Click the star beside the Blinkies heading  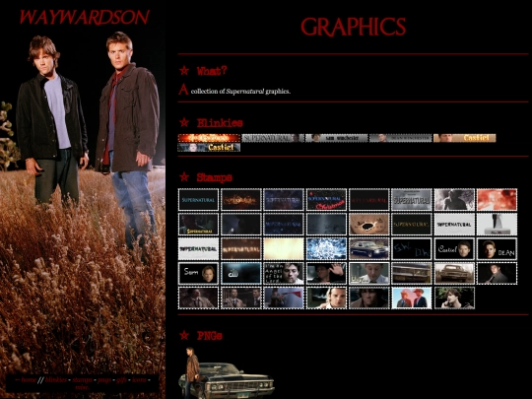184,122
